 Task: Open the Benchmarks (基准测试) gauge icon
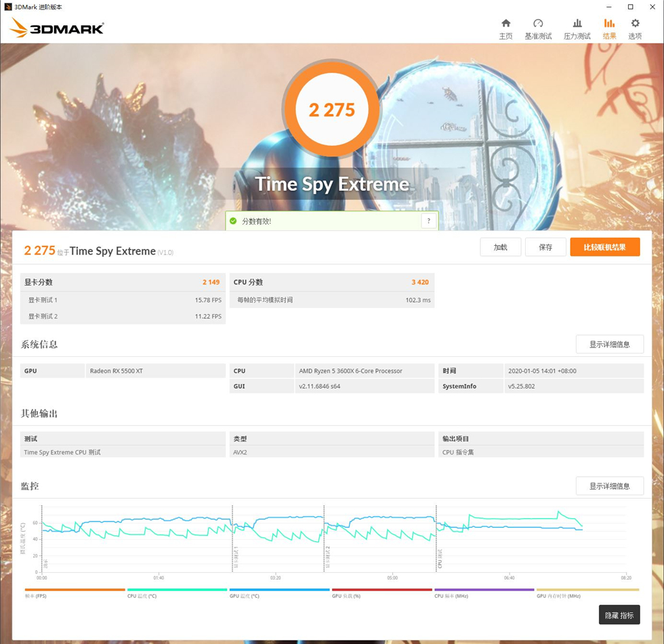point(538,24)
